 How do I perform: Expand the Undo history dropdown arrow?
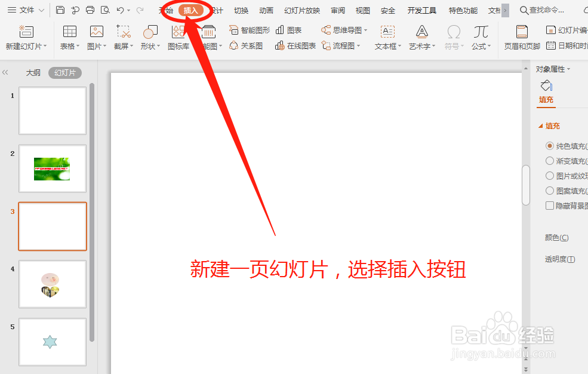[x=128, y=11]
